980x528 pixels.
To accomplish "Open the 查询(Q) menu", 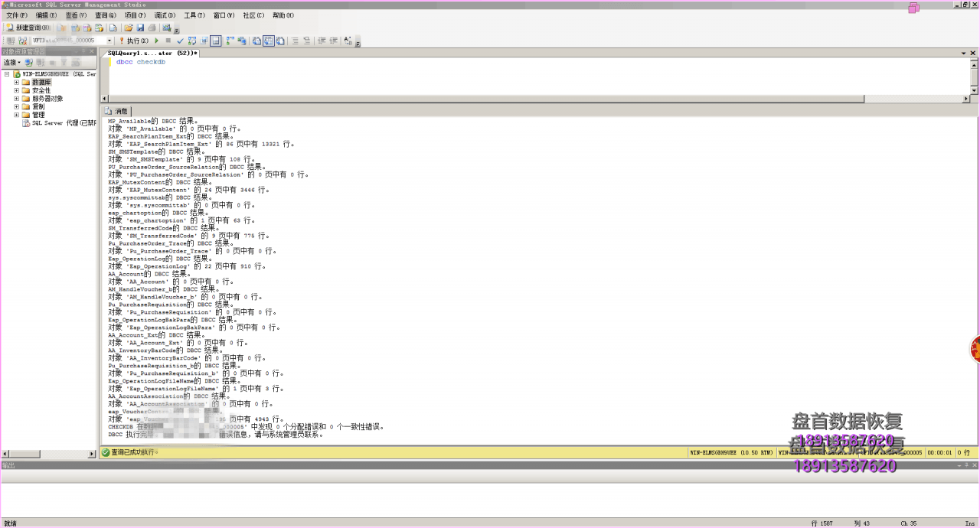I will 106,15.
